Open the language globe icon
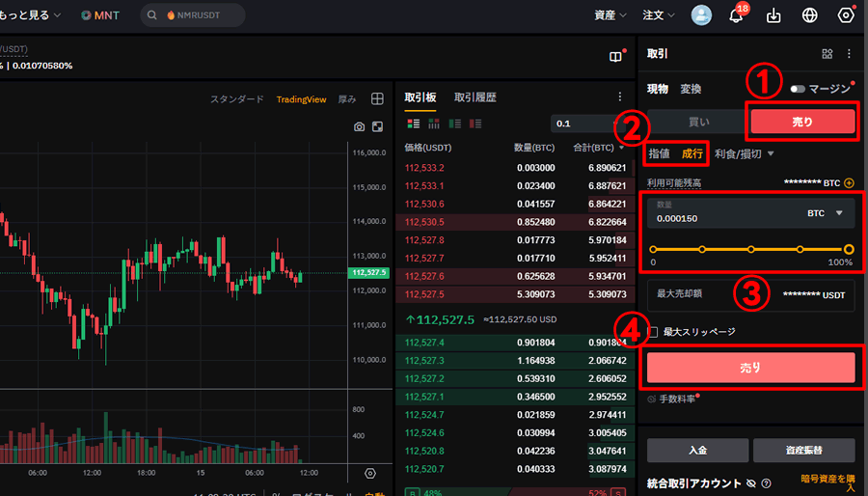 click(810, 15)
